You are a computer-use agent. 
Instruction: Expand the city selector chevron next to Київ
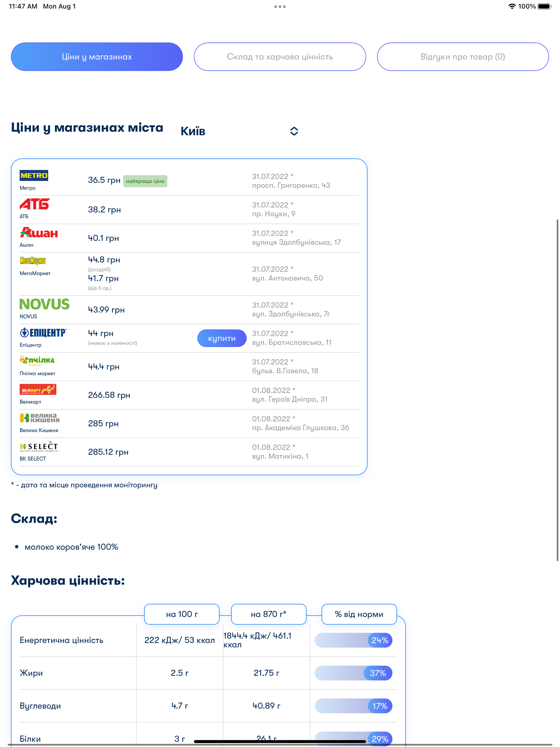point(294,131)
